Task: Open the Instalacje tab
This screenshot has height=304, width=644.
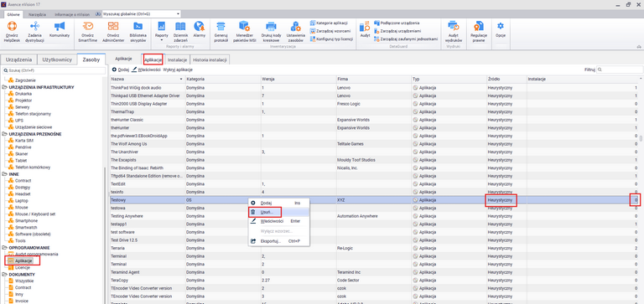Action: coord(178,60)
